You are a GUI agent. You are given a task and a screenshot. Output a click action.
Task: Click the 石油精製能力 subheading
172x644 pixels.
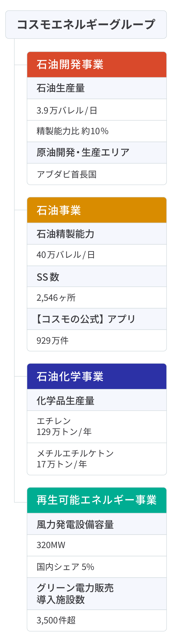[97, 234]
